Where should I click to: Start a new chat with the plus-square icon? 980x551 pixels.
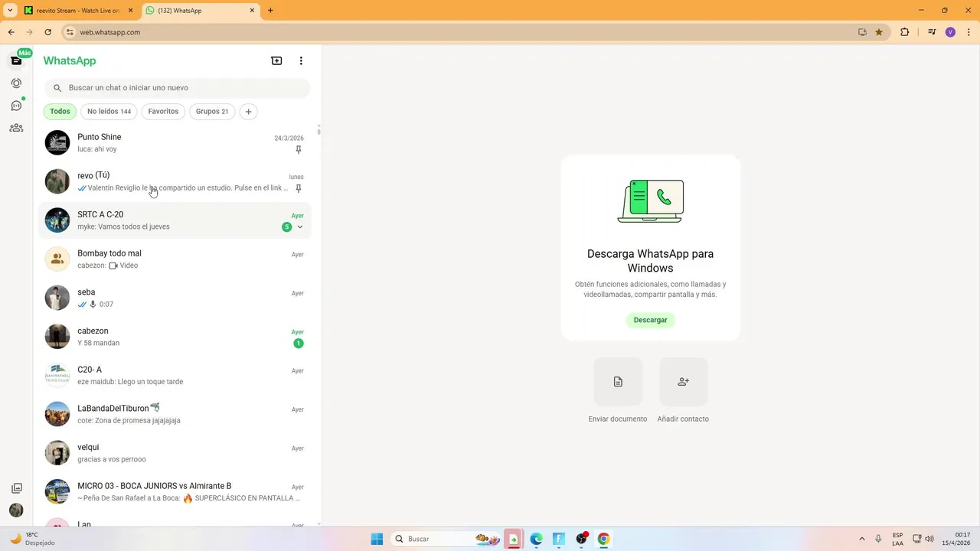276,60
